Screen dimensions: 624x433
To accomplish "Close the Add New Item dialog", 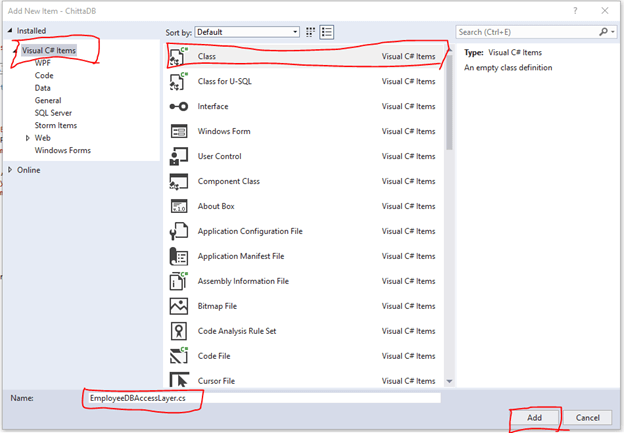I will pos(605,11).
